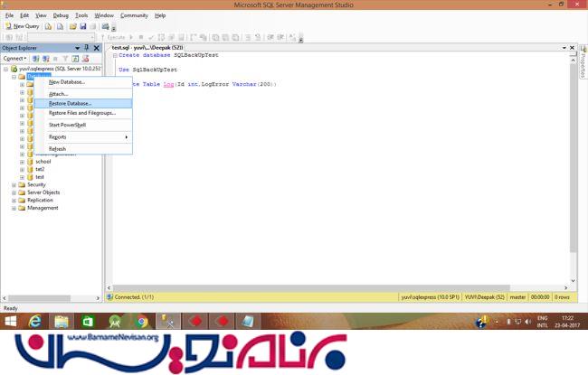Close the Object Explorer panel
This screenshot has width=588, height=375.
click(98, 47)
